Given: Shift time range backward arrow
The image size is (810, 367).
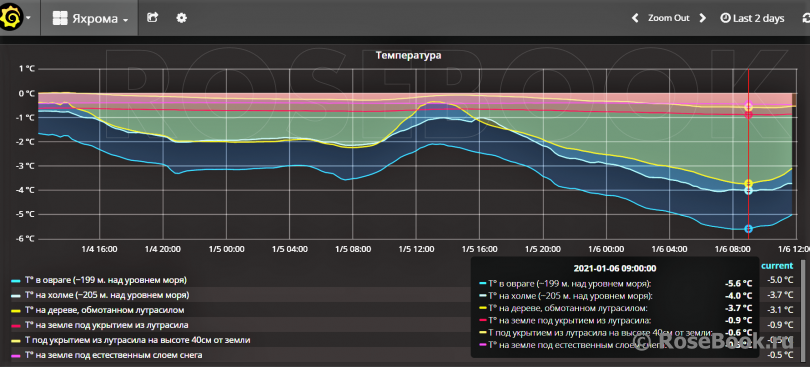Looking at the screenshot, I should pos(635,18).
